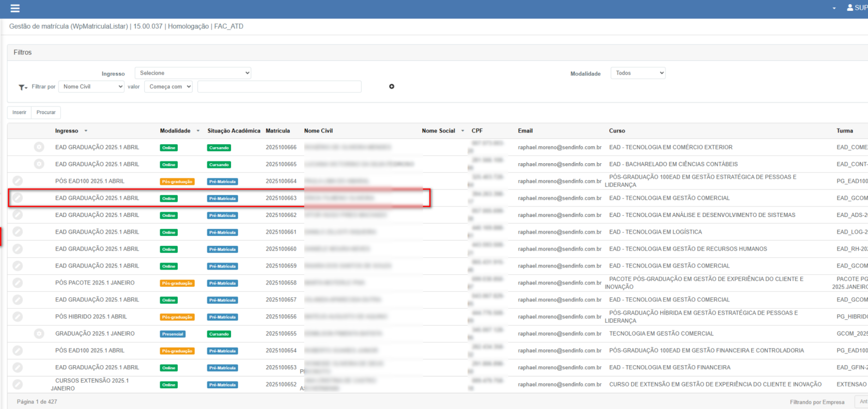Click the 'Email' column header
The height and width of the screenshot is (409, 868).
[x=525, y=131]
